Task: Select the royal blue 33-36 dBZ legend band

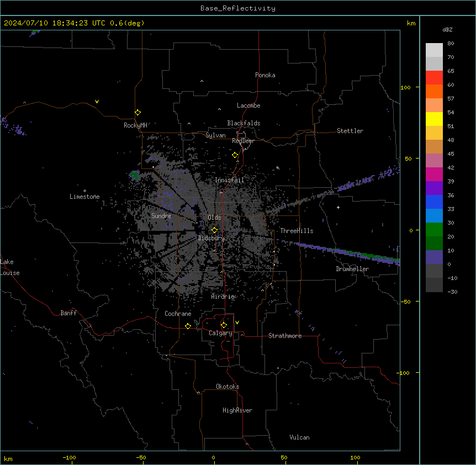Action: point(434,202)
